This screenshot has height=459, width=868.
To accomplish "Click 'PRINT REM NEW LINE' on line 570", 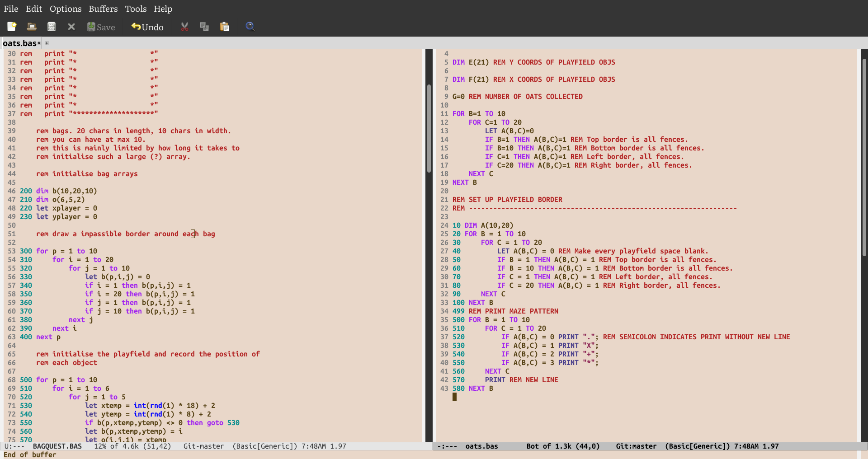I will pos(521,380).
